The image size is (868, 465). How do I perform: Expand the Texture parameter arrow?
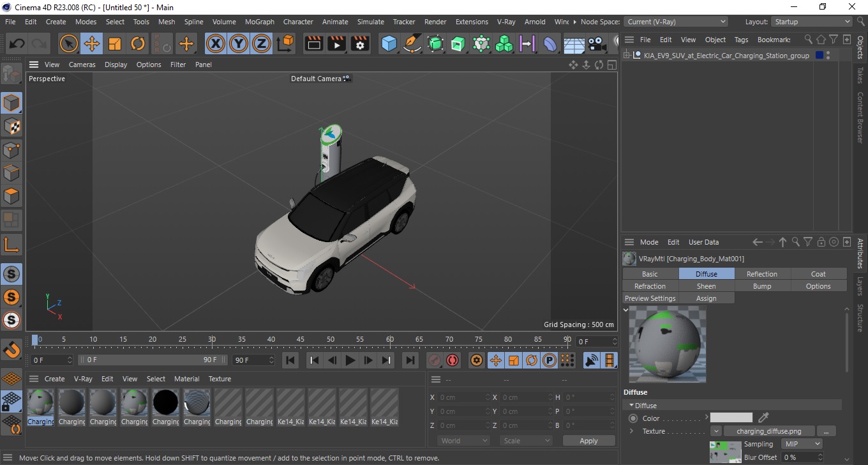tap(632, 431)
